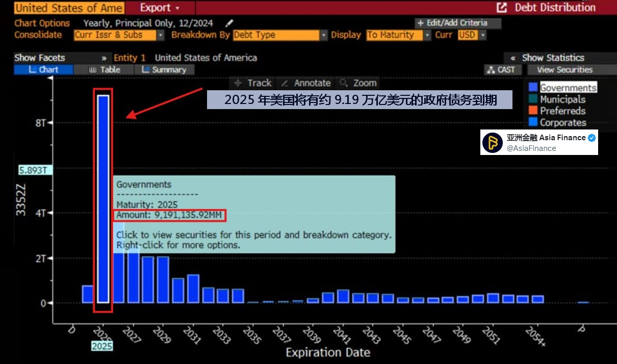
Task: Click the Chart tab
Action: (x=43, y=70)
